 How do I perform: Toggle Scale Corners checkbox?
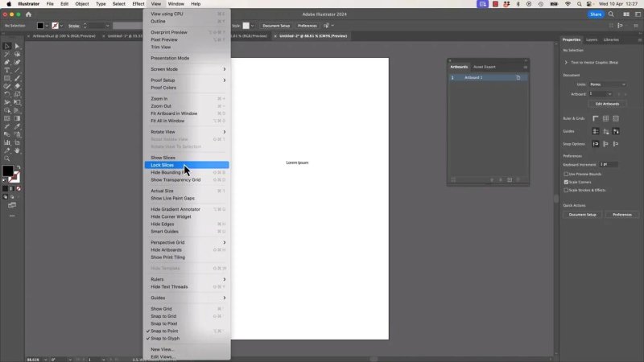point(566,183)
